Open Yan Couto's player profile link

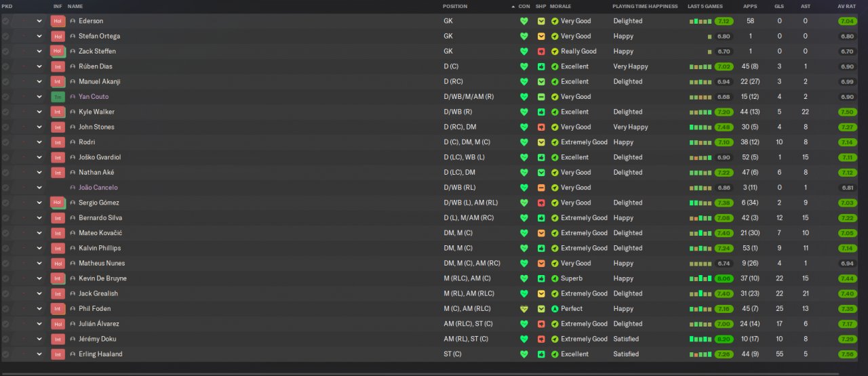click(x=94, y=97)
